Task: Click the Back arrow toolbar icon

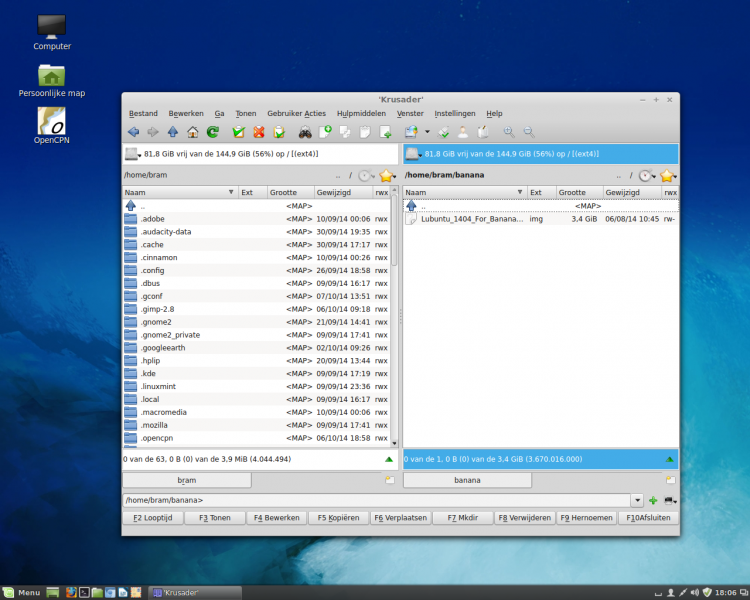Action: point(133,132)
